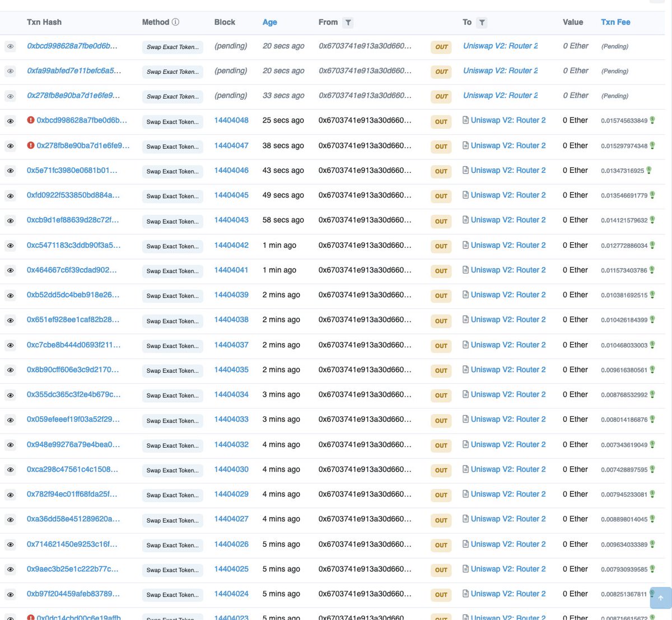Click eye icon for 0x714621450e9253c16f
672x620 pixels.
[x=10, y=544]
